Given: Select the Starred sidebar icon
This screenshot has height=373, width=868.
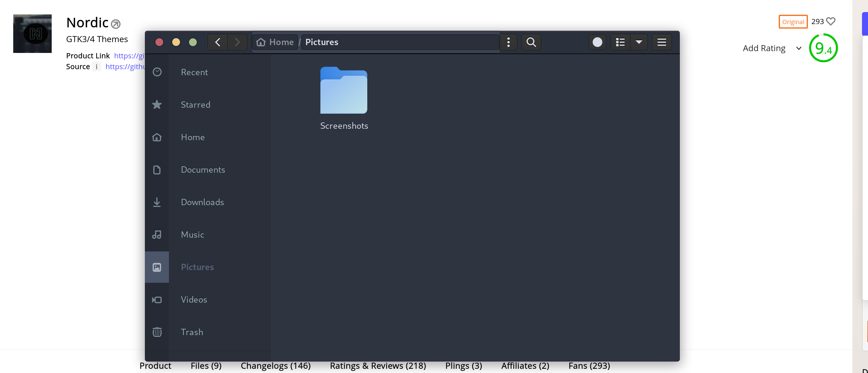Looking at the screenshot, I should 157,105.
